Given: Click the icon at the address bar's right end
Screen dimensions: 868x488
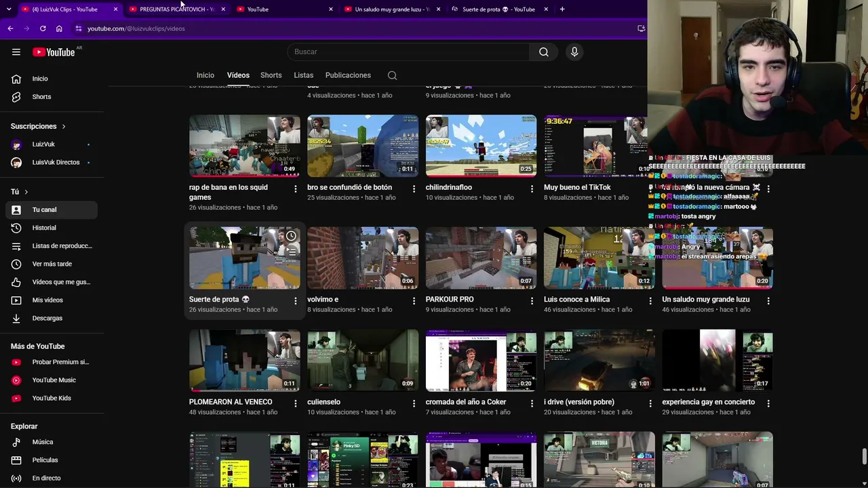Looking at the screenshot, I should (x=641, y=28).
